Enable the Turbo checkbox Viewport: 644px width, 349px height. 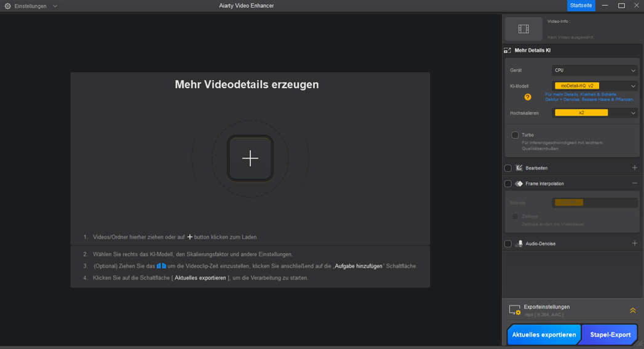pos(515,135)
